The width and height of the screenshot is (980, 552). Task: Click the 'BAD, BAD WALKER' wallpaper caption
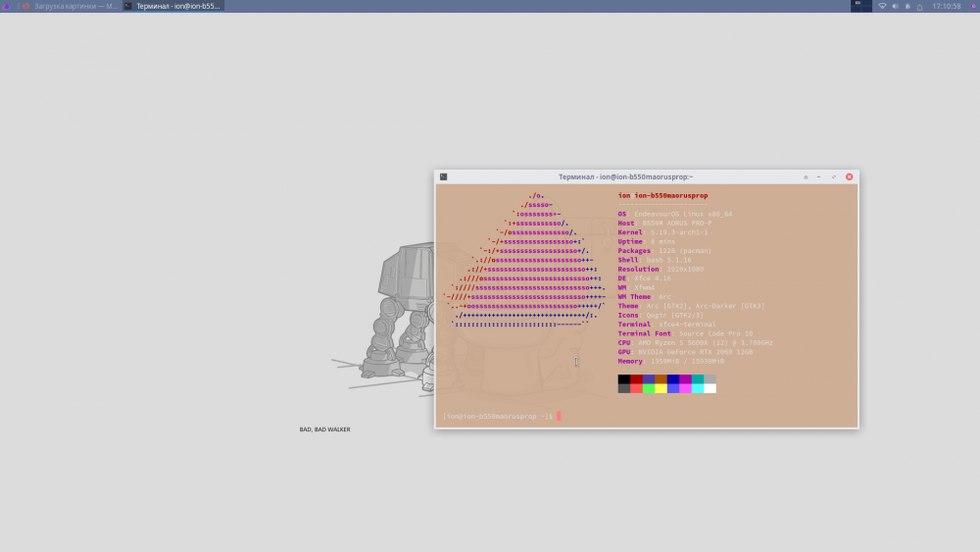325,429
